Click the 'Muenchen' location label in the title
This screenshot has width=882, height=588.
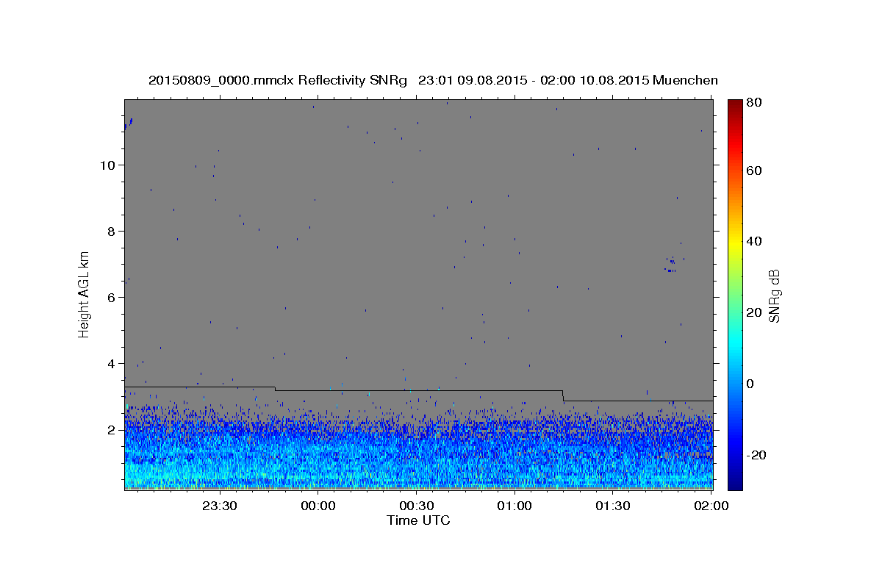tap(685, 80)
